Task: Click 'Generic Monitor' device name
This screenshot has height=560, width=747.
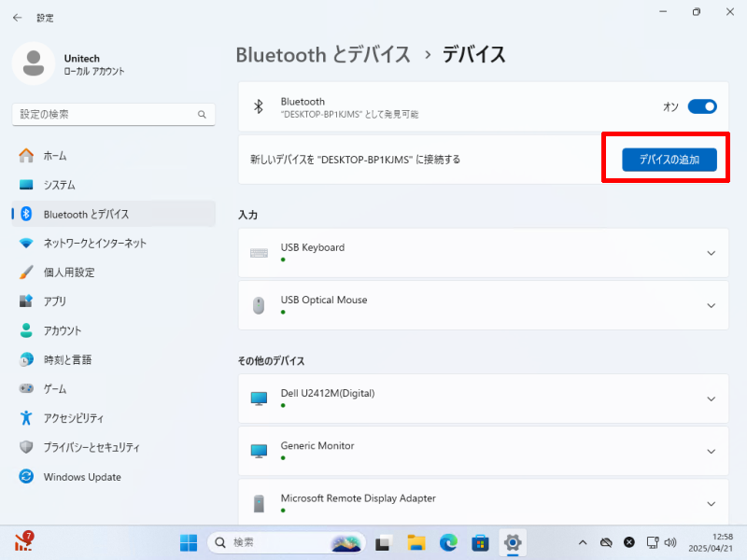Action: point(317,445)
